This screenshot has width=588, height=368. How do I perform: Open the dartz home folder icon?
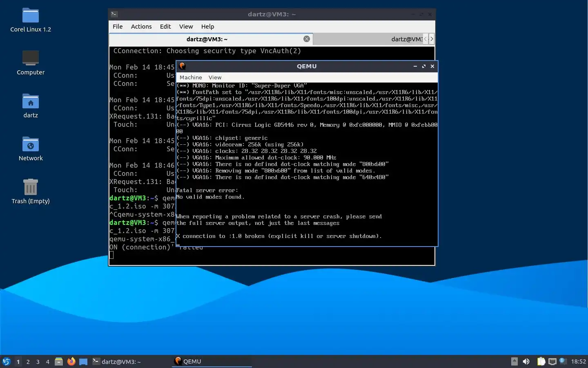click(31, 105)
